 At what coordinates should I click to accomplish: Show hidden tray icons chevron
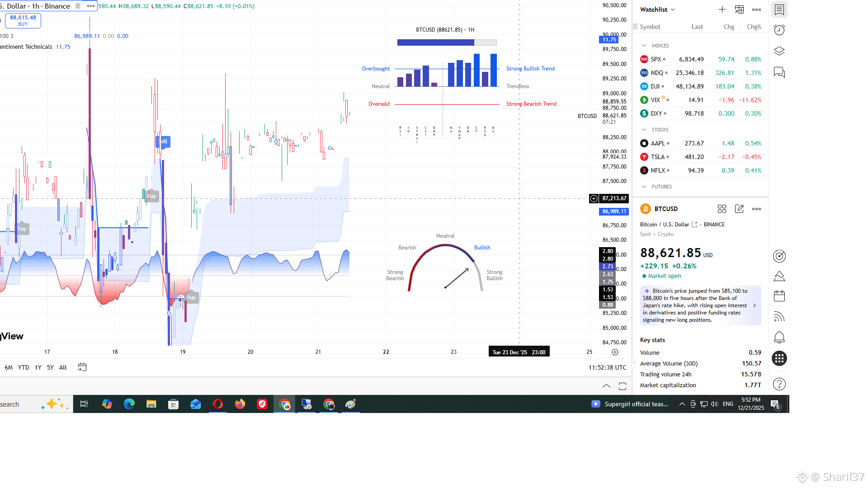point(682,404)
